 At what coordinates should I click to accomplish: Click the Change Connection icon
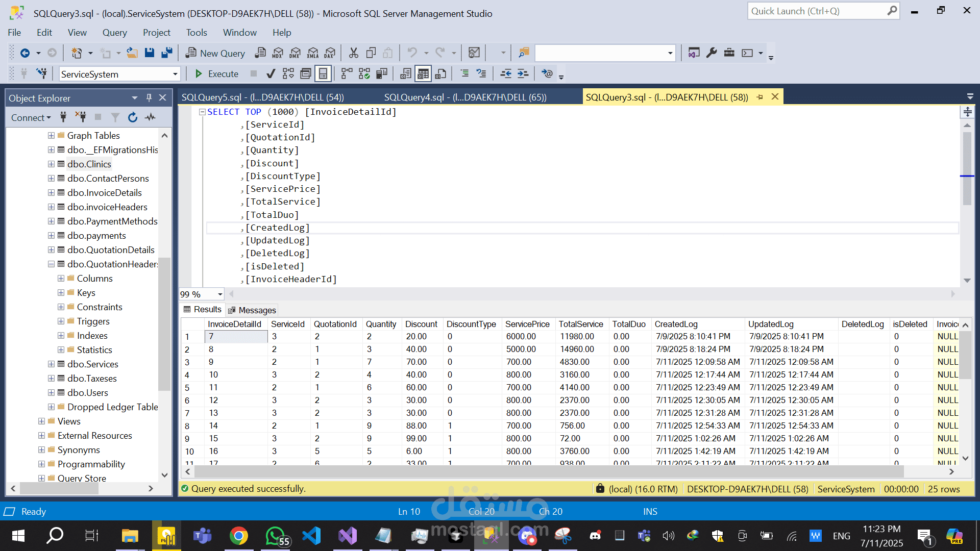[41, 74]
